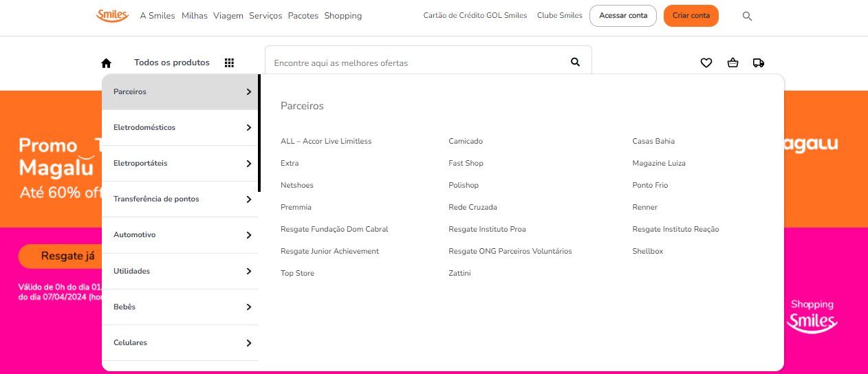Open Resgate Instituto Reação link
This screenshot has width=868, height=374.
click(x=675, y=229)
